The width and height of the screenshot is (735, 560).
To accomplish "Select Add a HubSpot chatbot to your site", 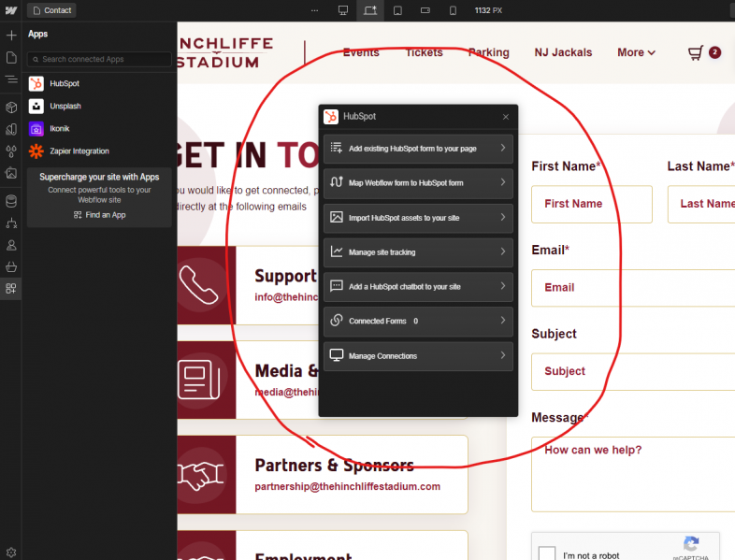I will [x=418, y=286].
